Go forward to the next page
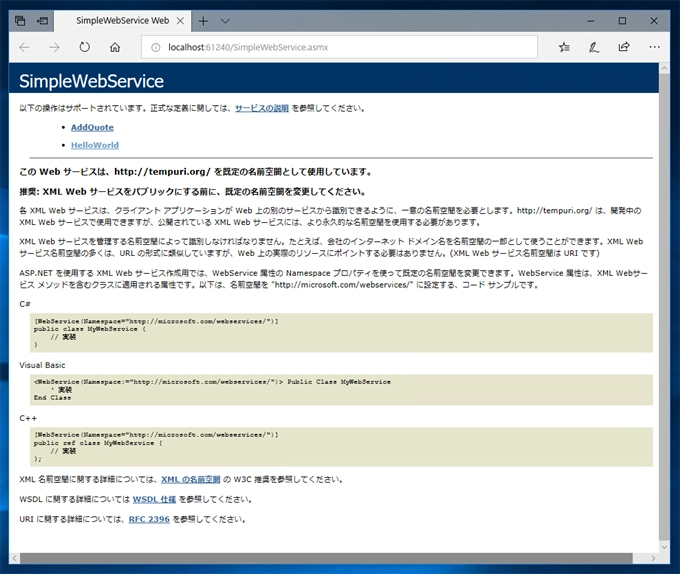 (54, 47)
